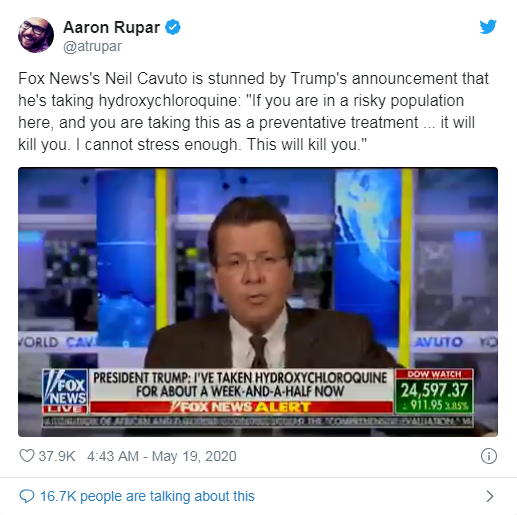Click the Dow Watch ticker box in the video
517x515 pixels.
click(x=434, y=391)
